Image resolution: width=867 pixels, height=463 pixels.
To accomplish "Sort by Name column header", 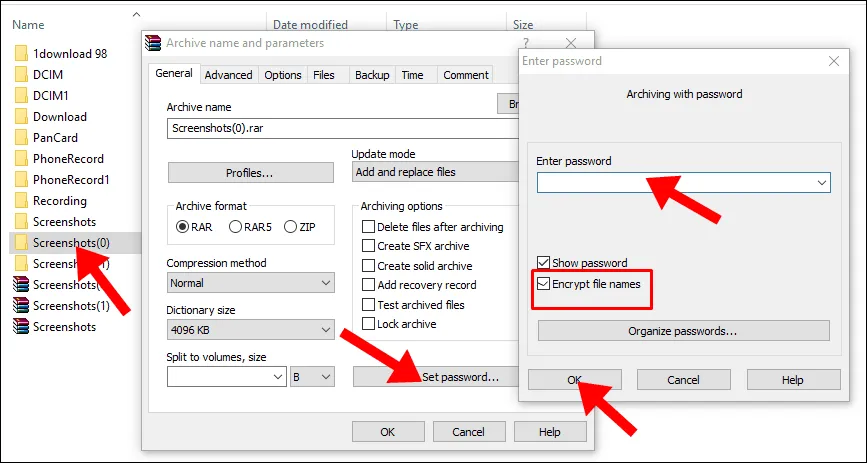I will (x=28, y=25).
